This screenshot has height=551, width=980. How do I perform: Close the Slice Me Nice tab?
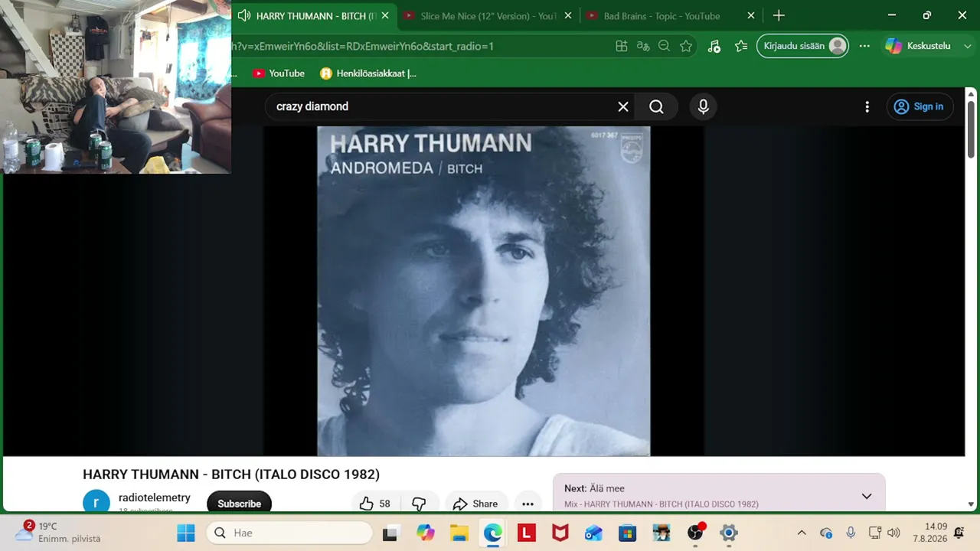coord(568,15)
